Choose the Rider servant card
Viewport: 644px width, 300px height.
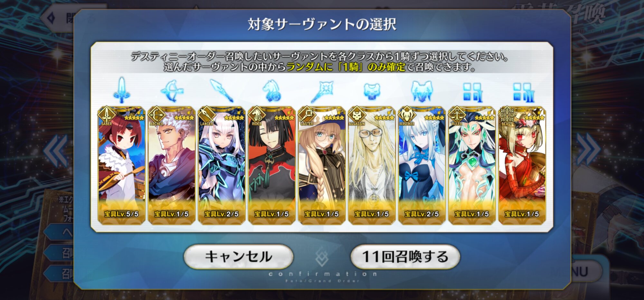[272, 165]
